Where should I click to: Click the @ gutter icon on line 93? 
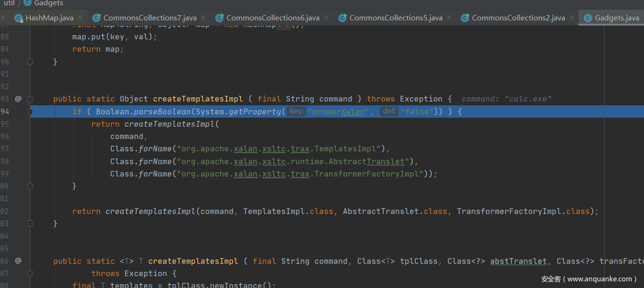(x=18, y=99)
